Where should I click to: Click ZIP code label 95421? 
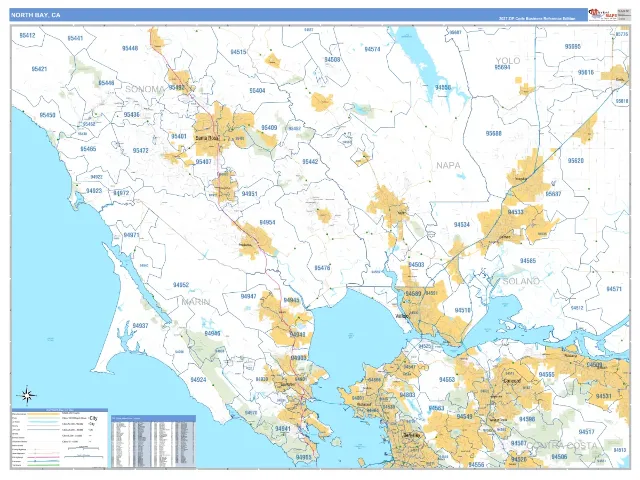39,69
